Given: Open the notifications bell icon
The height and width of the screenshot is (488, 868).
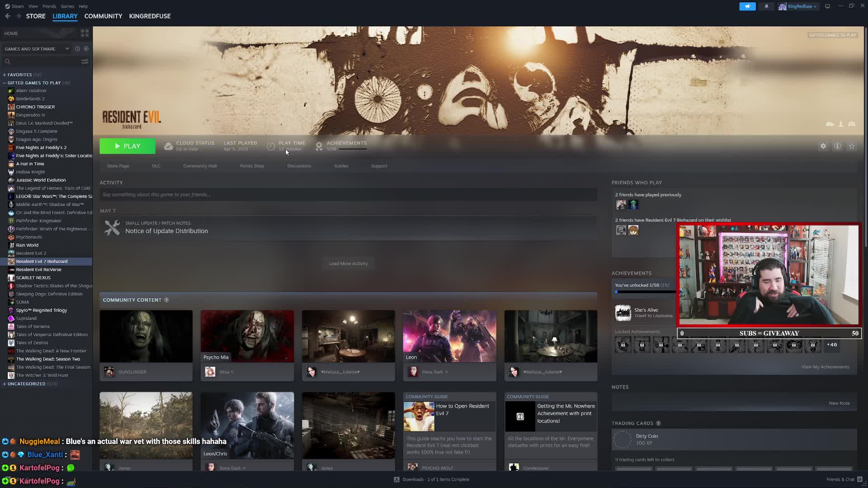Looking at the screenshot, I should pyautogui.click(x=766, y=6).
